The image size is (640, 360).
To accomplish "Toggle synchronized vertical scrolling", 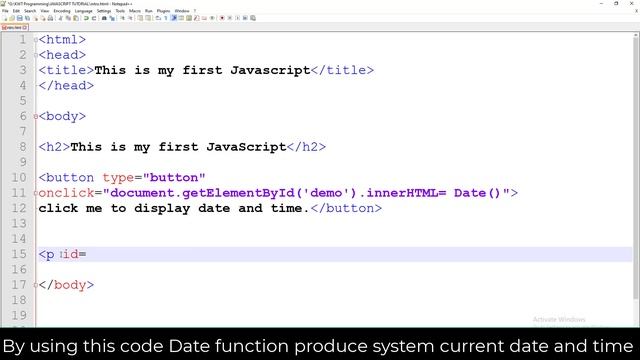I will pos(140,18).
